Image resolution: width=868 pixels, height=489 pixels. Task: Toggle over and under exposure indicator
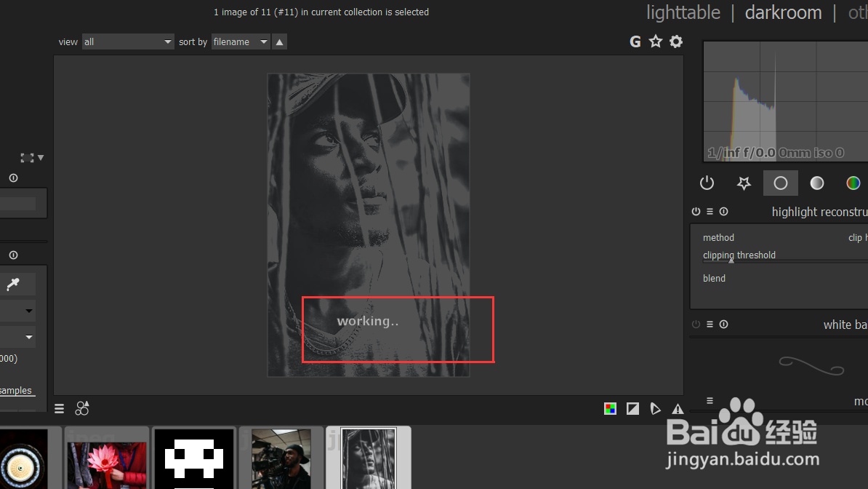point(632,409)
